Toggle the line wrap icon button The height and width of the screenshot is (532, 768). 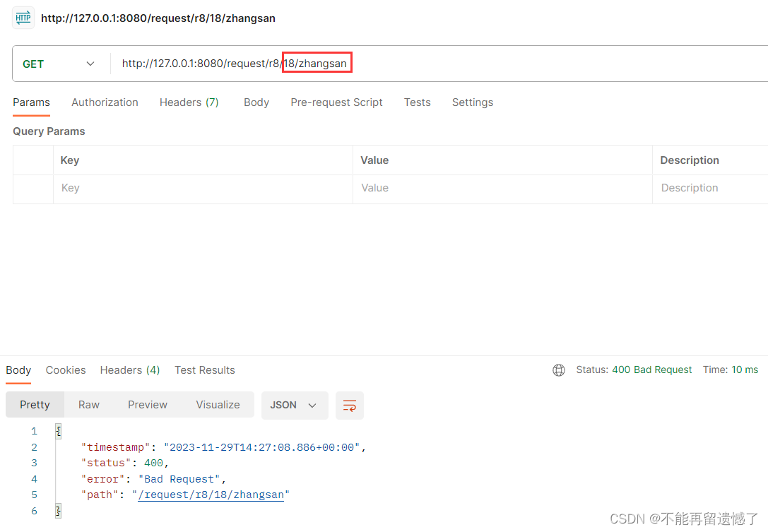coord(349,405)
